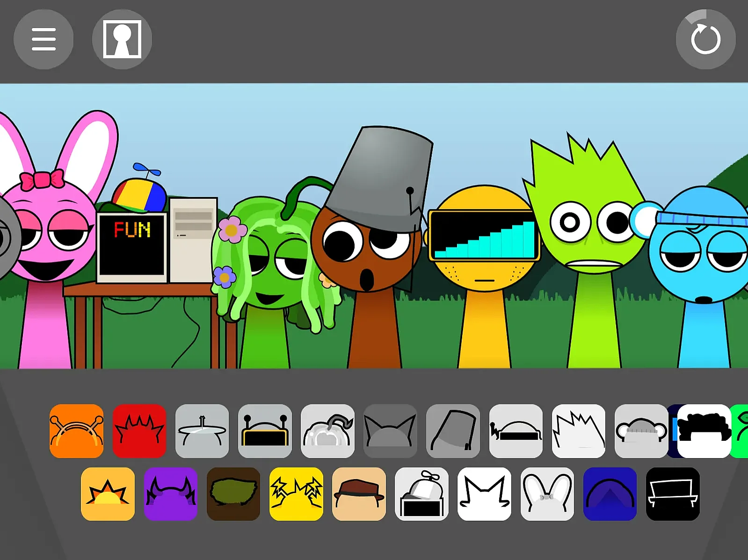Pick the red spiky hair icon
748x560 pixels.
pyautogui.click(x=139, y=431)
